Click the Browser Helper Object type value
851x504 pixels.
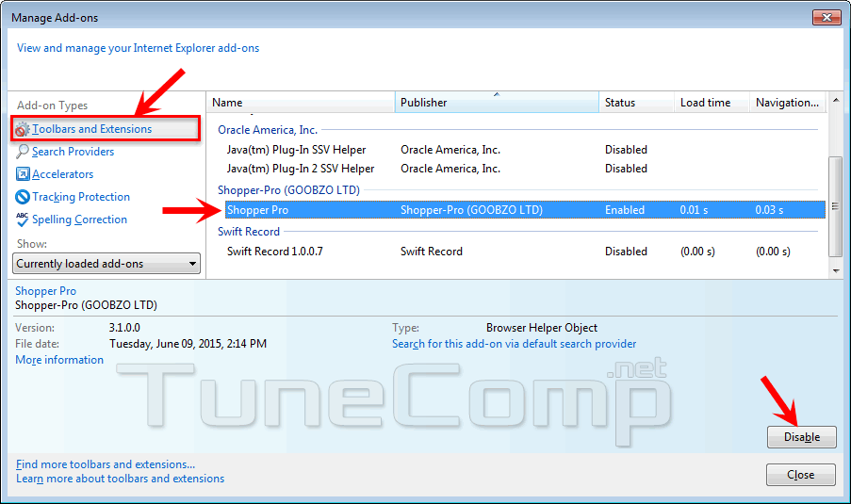(x=542, y=328)
